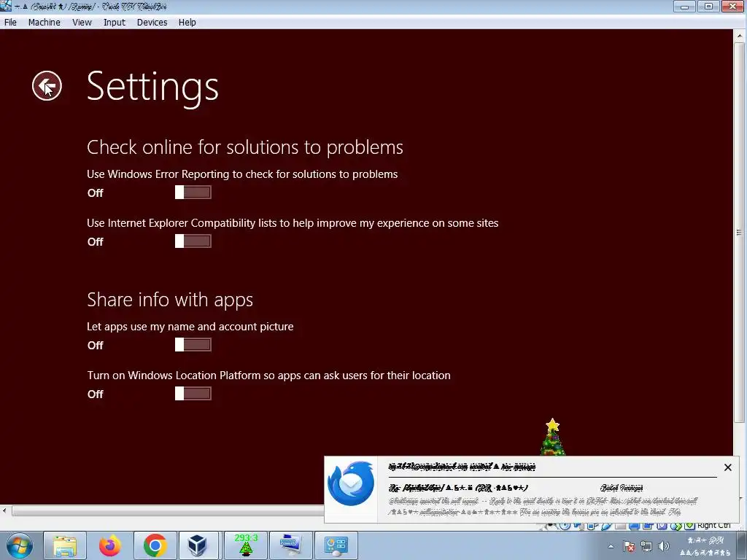Click the taskbar clock and date
Image resolution: width=747 pixels, height=560 pixels.
click(x=705, y=546)
